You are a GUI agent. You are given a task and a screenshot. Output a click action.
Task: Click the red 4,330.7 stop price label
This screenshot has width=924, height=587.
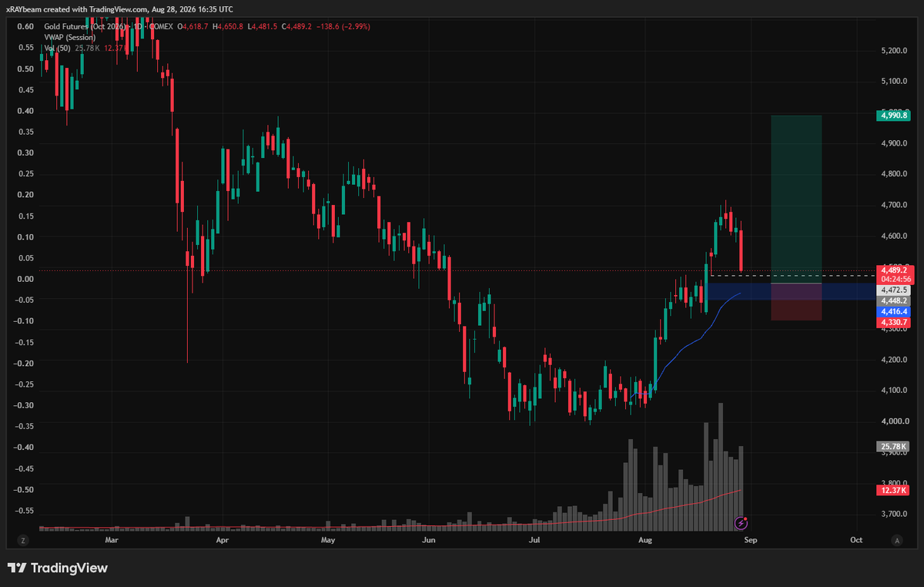pos(893,322)
